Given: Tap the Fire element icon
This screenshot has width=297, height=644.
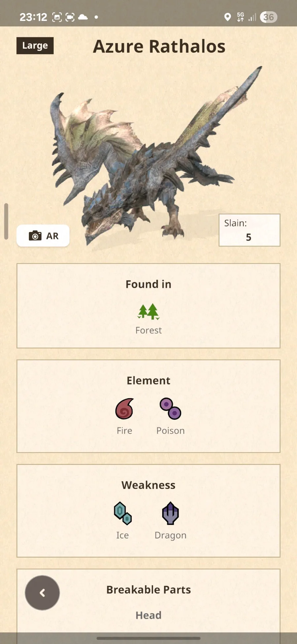Looking at the screenshot, I should click(x=124, y=409).
